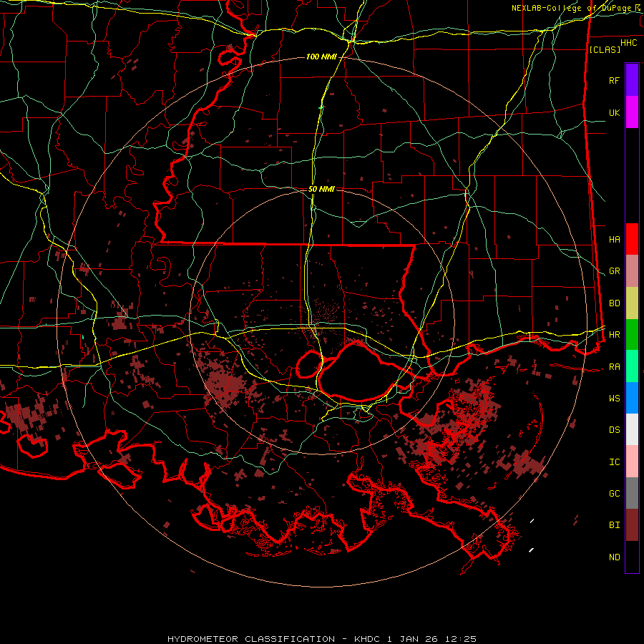Click the BI legend label
The width and height of the screenshot is (644, 644).
614,525
